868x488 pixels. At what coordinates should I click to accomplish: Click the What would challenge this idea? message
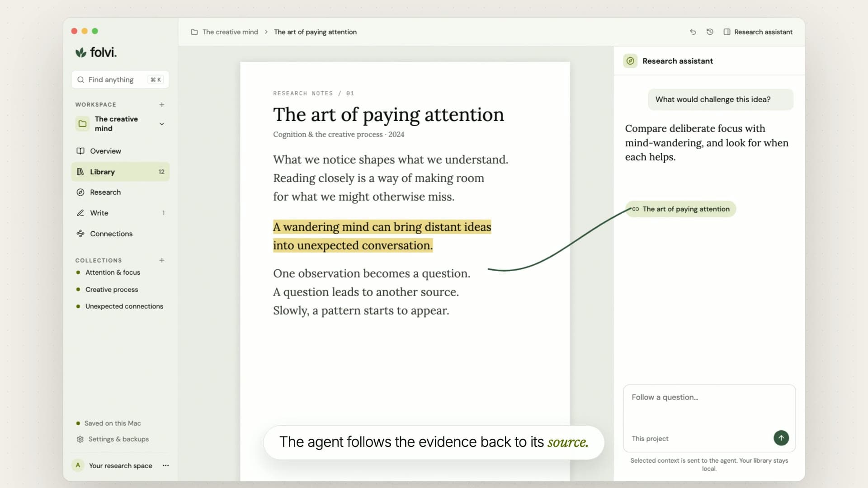[721, 99]
